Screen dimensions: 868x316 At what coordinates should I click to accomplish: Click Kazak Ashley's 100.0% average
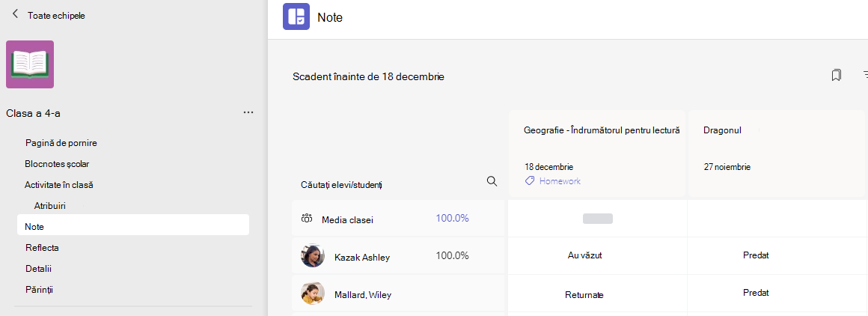(x=452, y=255)
